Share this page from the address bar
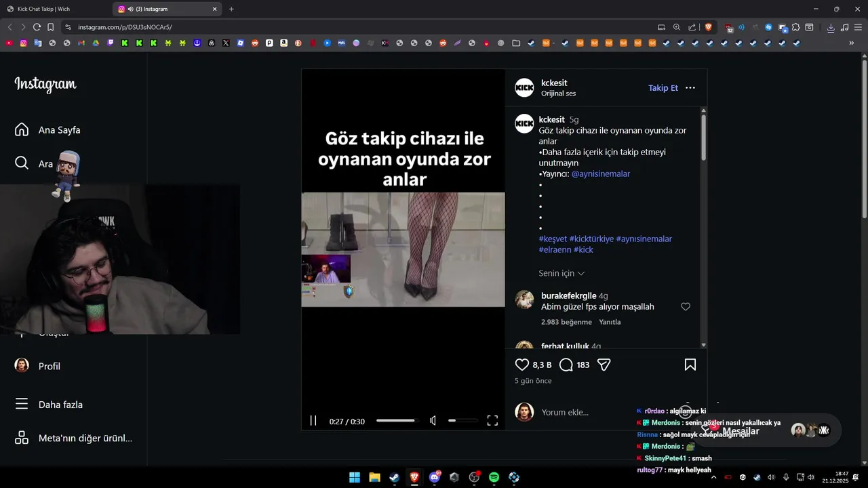This screenshot has height=488, width=868. [692, 27]
